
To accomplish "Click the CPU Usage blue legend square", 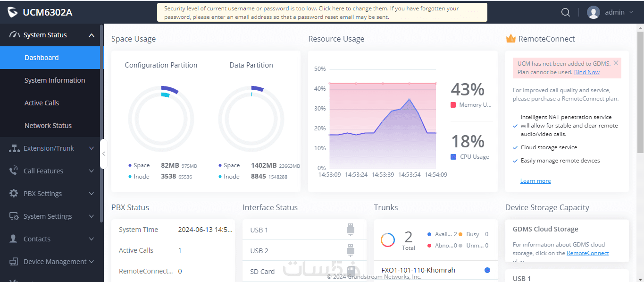I will pos(453,157).
